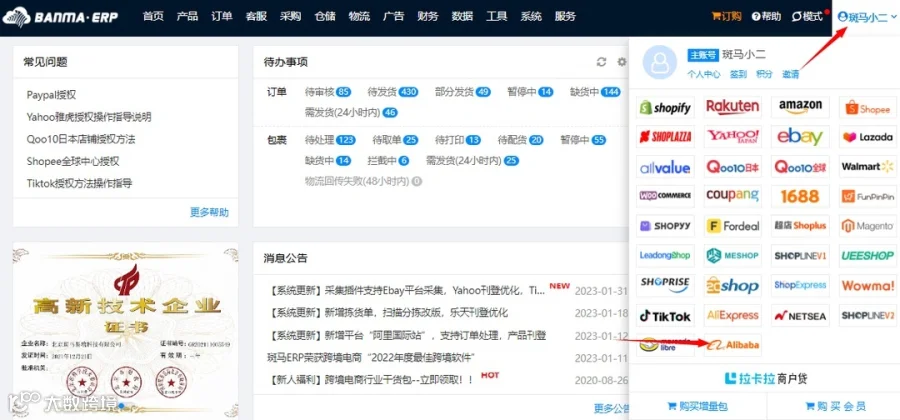Click the Lazada platform logo

point(868,137)
